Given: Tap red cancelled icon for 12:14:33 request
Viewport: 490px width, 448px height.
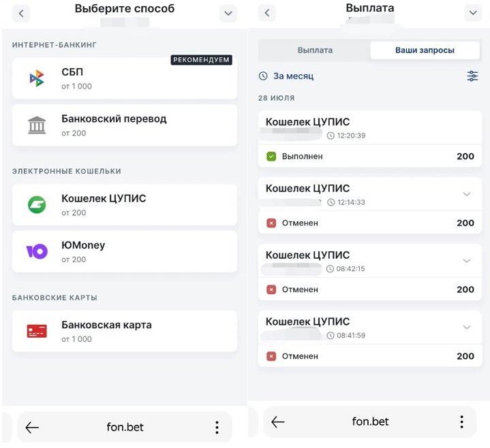Looking at the screenshot, I should 271,223.
